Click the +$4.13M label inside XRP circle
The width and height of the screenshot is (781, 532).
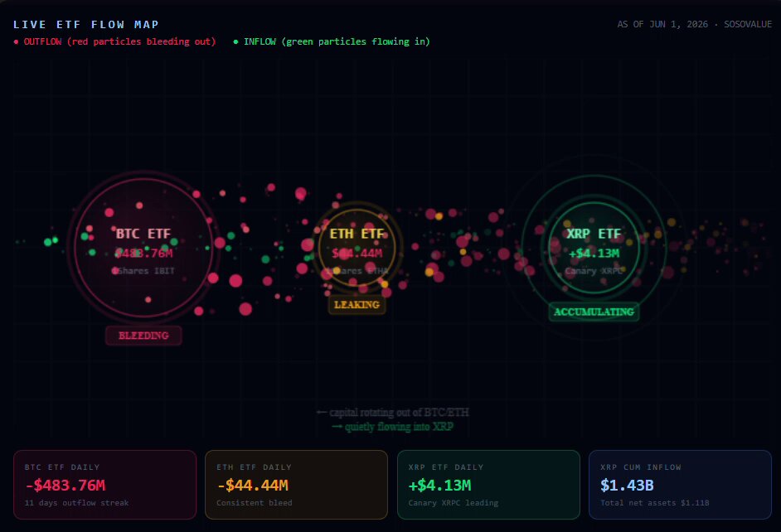(x=594, y=254)
